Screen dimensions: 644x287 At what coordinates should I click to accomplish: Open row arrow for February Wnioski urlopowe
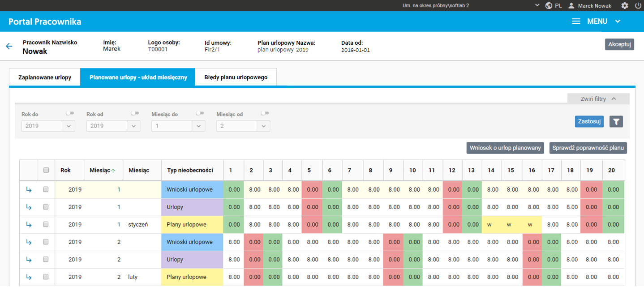pyautogui.click(x=29, y=242)
